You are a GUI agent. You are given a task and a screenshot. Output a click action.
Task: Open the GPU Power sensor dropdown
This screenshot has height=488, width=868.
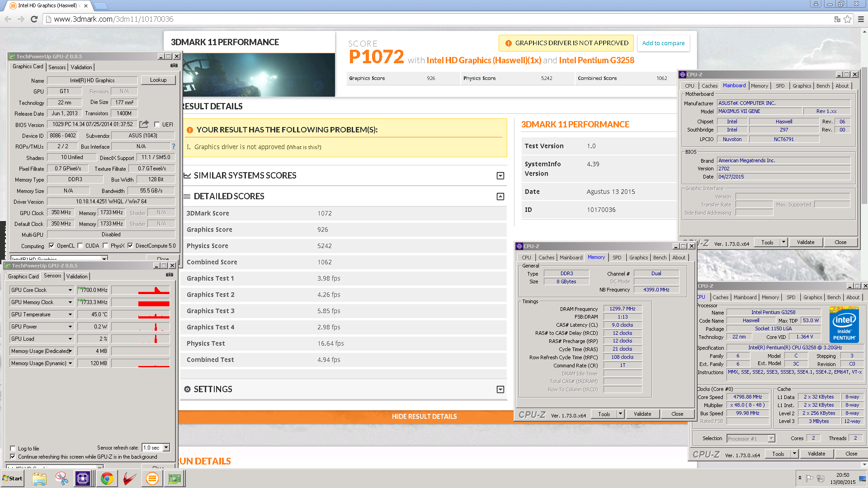70,327
